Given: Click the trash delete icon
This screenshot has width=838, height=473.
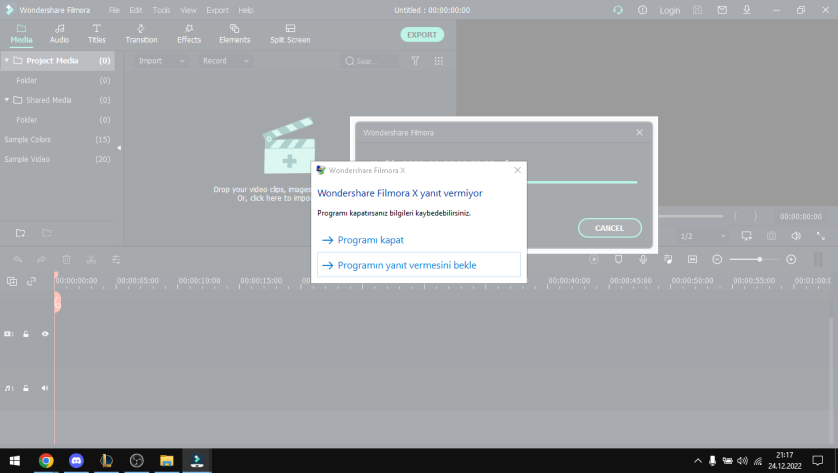Looking at the screenshot, I should tap(66, 260).
